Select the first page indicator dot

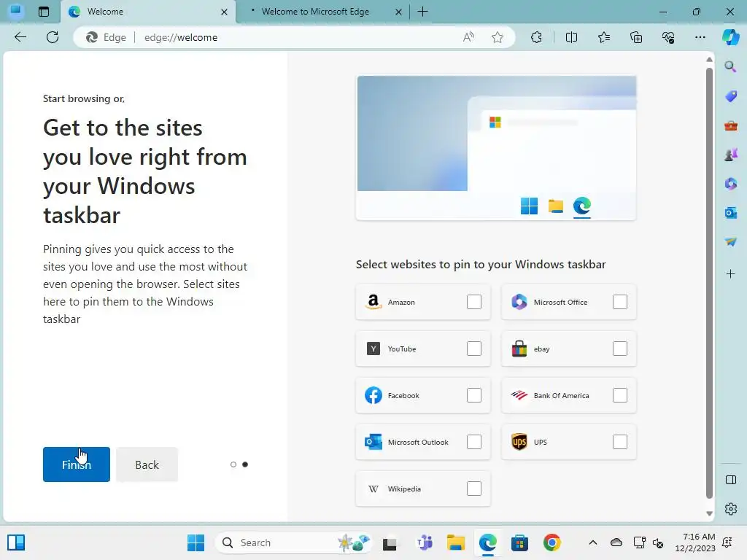[233, 464]
